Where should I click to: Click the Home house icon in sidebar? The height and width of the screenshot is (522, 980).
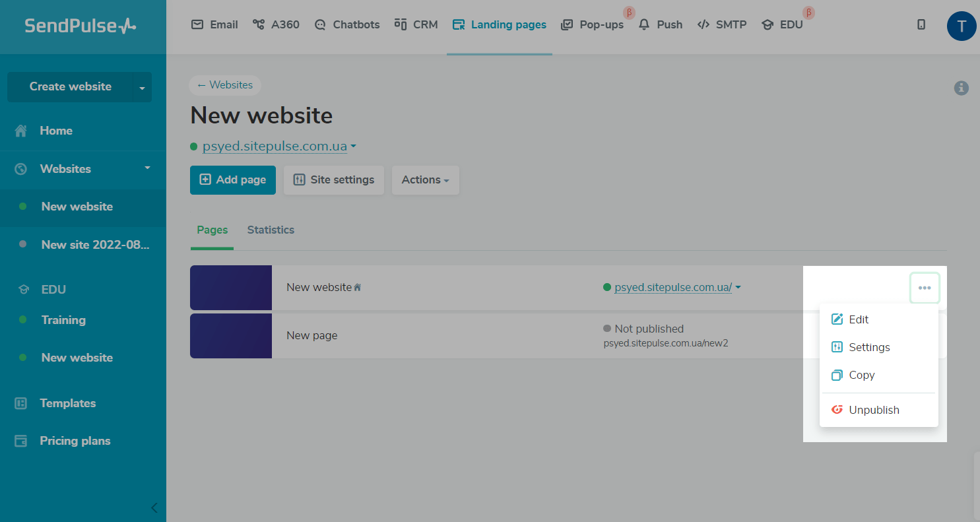21,131
